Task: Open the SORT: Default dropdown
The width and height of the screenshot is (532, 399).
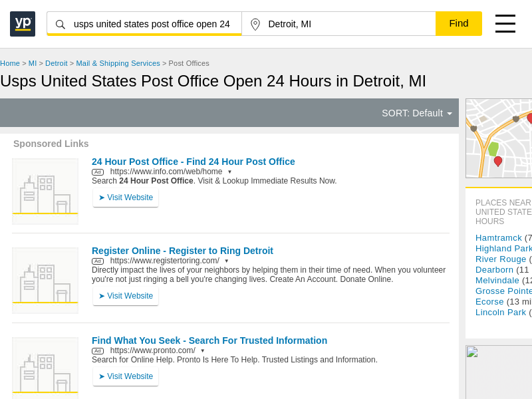Action: pyautogui.click(x=417, y=113)
